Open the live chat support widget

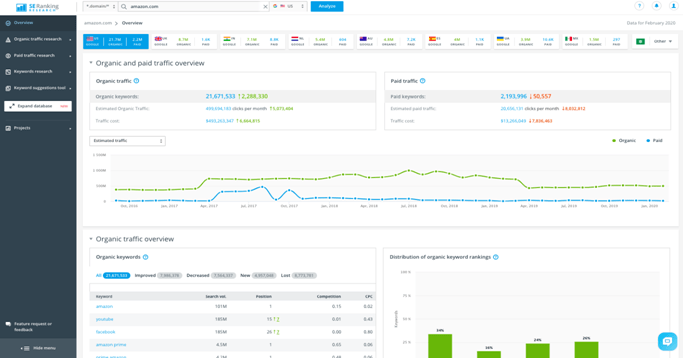667,341
